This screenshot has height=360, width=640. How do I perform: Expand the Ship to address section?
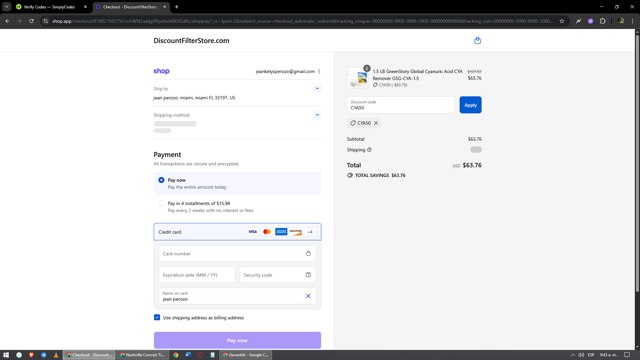click(x=317, y=89)
